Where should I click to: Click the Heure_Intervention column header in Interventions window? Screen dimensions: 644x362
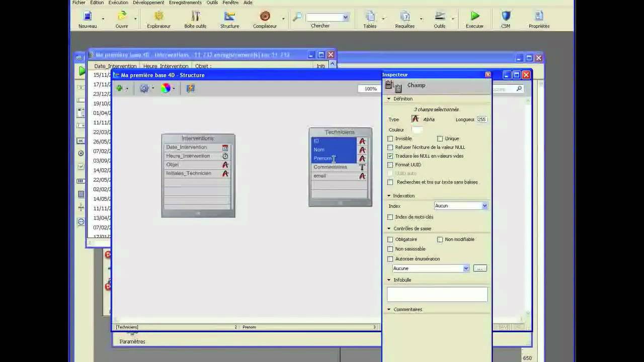click(166, 66)
